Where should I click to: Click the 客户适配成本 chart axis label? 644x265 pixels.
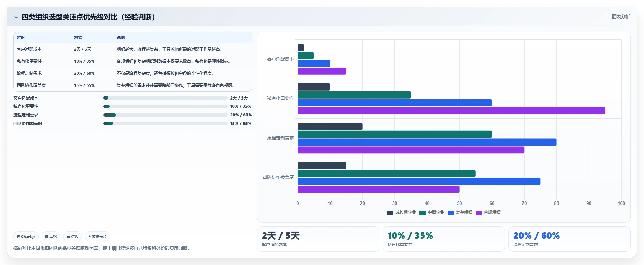(x=280, y=59)
